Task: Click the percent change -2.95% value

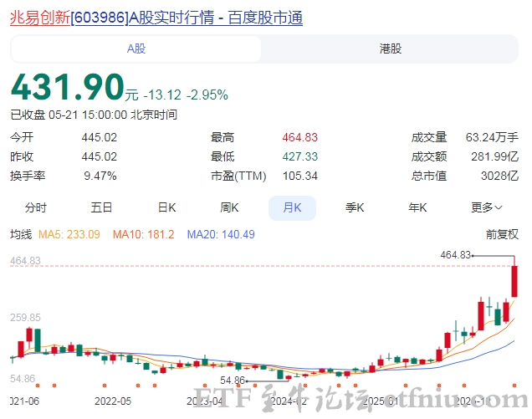Action: (x=207, y=95)
